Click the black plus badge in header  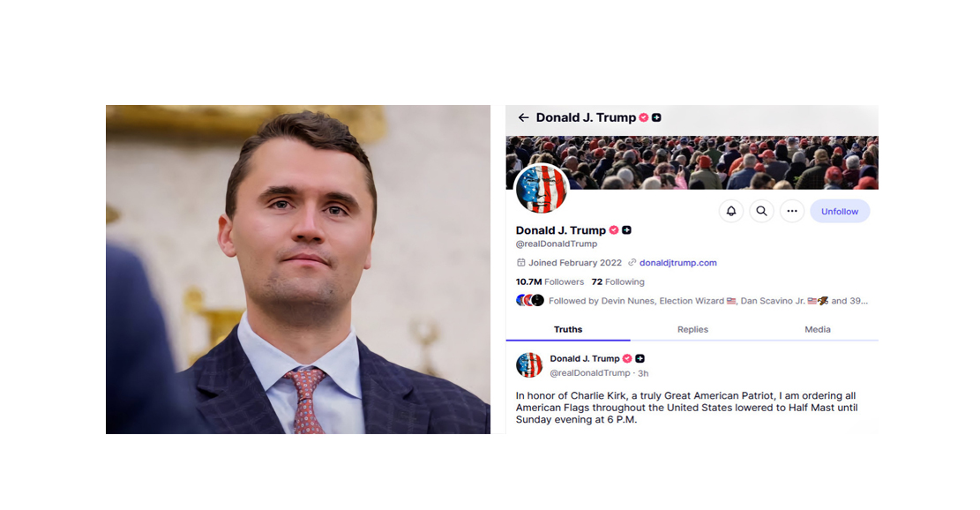tap(656, 117)
